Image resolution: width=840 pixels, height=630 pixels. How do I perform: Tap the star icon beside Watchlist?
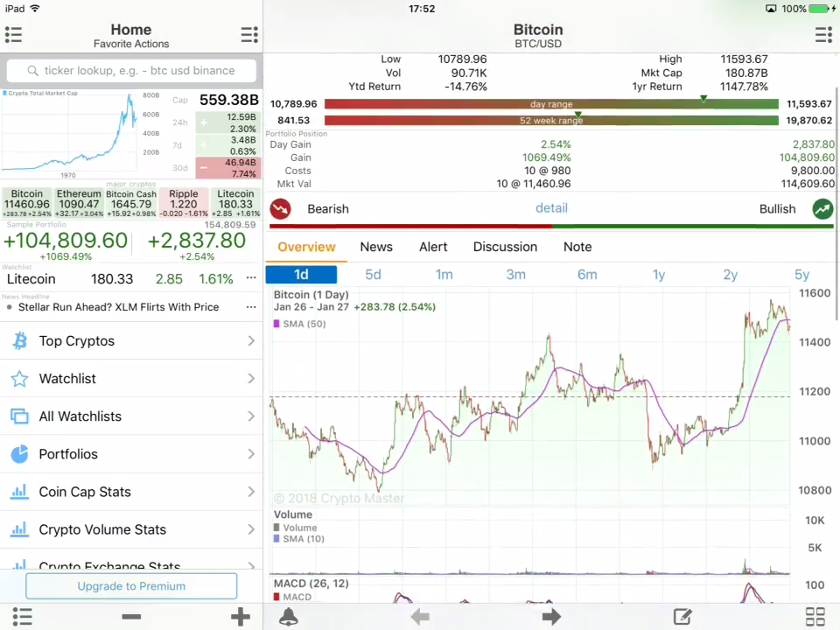coord(20,379)
